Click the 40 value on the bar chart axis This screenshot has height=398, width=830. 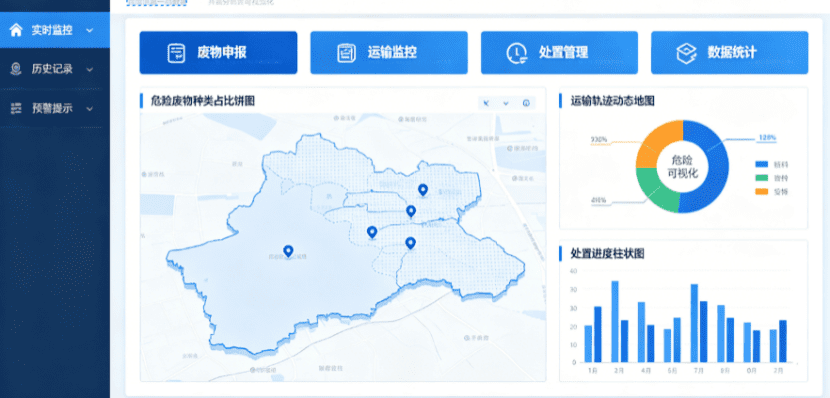(x=573, y=271)
